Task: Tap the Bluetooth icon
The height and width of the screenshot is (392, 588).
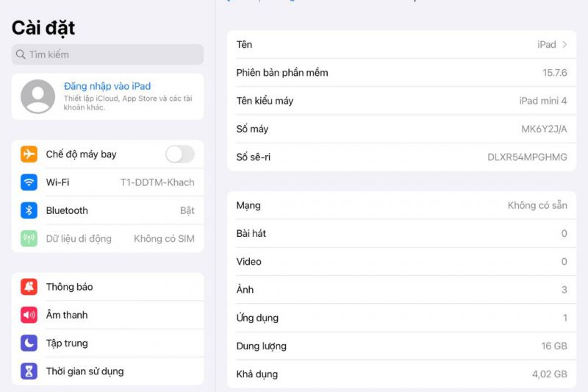Action: coord(29,210)
